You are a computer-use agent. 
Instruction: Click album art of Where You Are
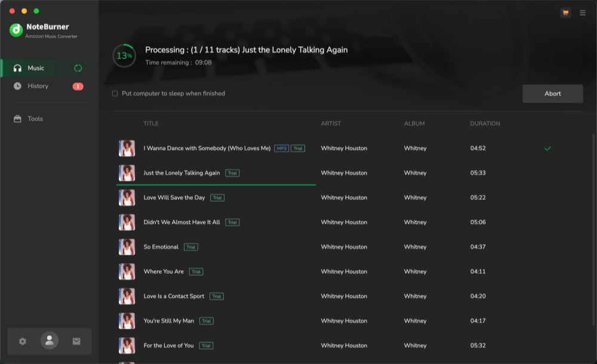coord(127,272)
